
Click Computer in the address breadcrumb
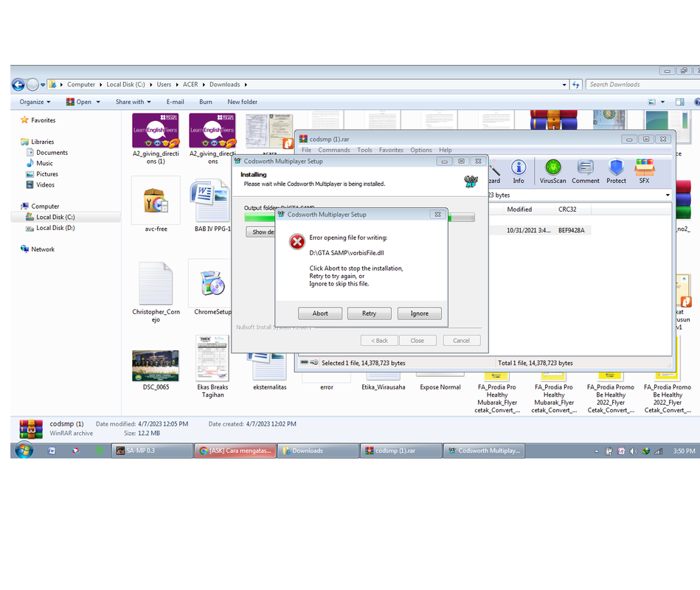[x=81, y=84]
